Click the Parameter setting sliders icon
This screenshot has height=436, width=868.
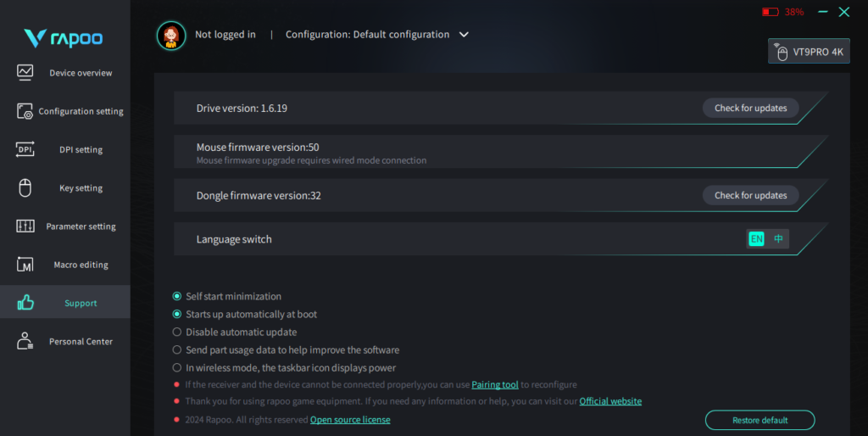[x=25, y=226]
